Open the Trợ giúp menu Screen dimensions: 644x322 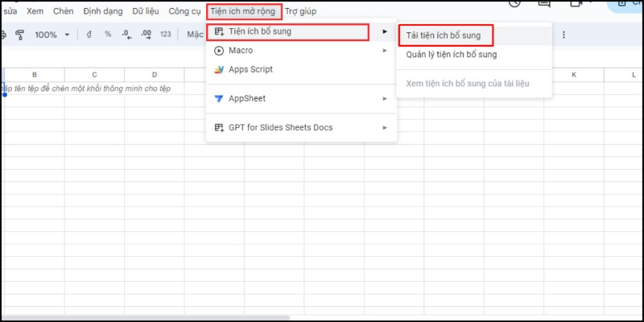tap(300, 11)
